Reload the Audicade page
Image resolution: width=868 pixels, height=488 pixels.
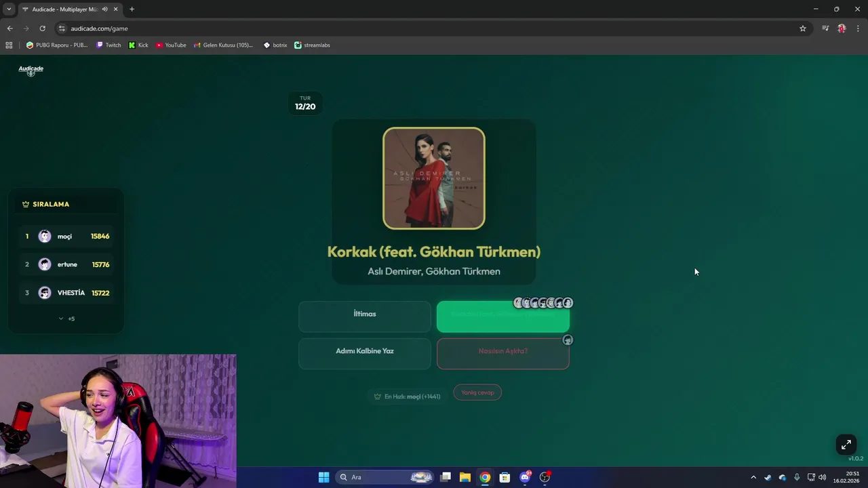[x=42, y=28]
